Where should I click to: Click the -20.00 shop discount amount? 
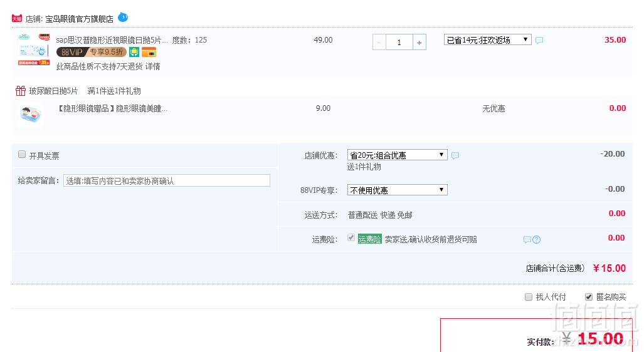point(613,154)
